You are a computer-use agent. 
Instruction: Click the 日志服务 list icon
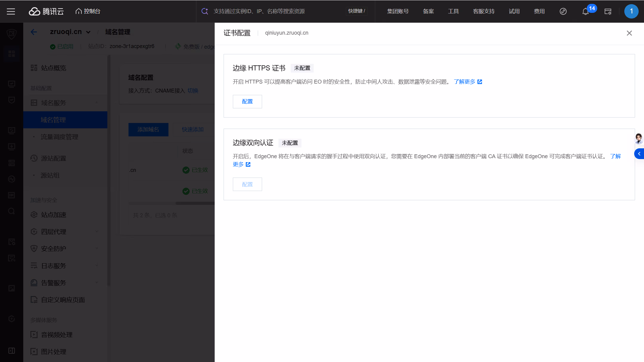click(34, 266)
